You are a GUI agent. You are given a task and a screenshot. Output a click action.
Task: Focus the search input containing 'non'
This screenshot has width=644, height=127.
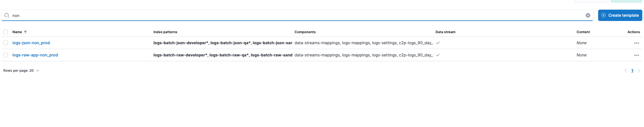coord(297,15)
